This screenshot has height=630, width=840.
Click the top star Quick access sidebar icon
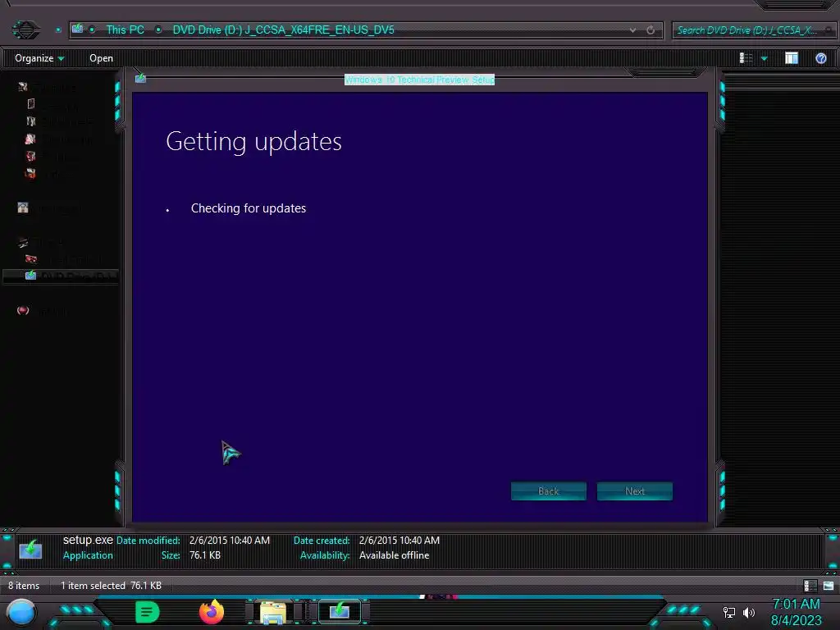point(22,87)
